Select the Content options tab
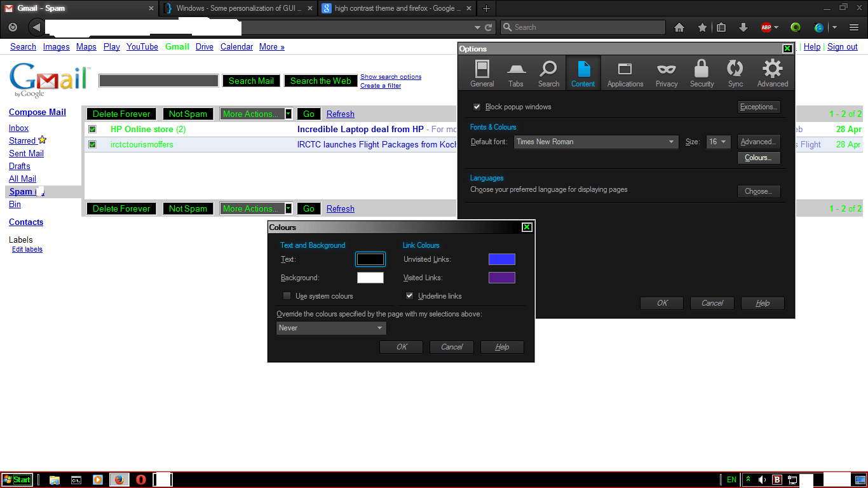 583,73
